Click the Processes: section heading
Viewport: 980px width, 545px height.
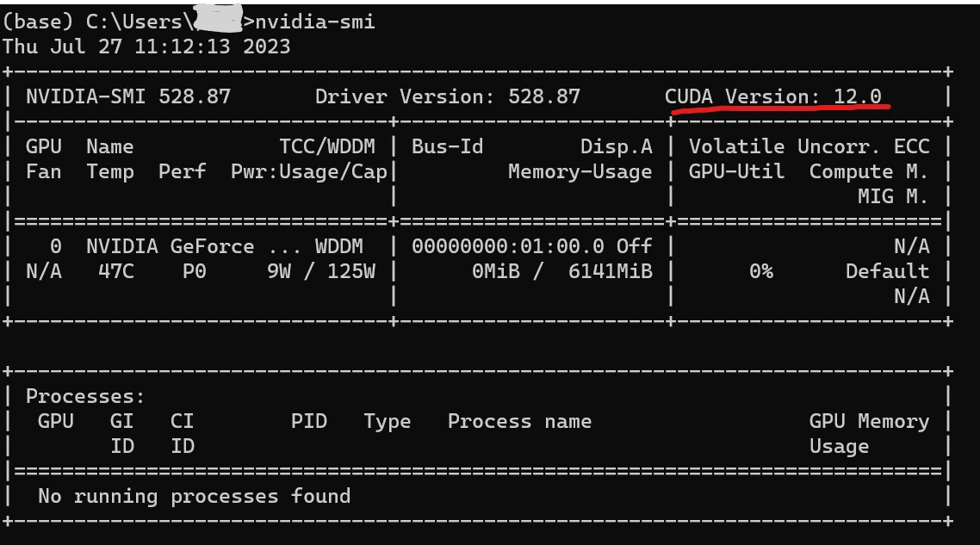(x=85, y=396)
